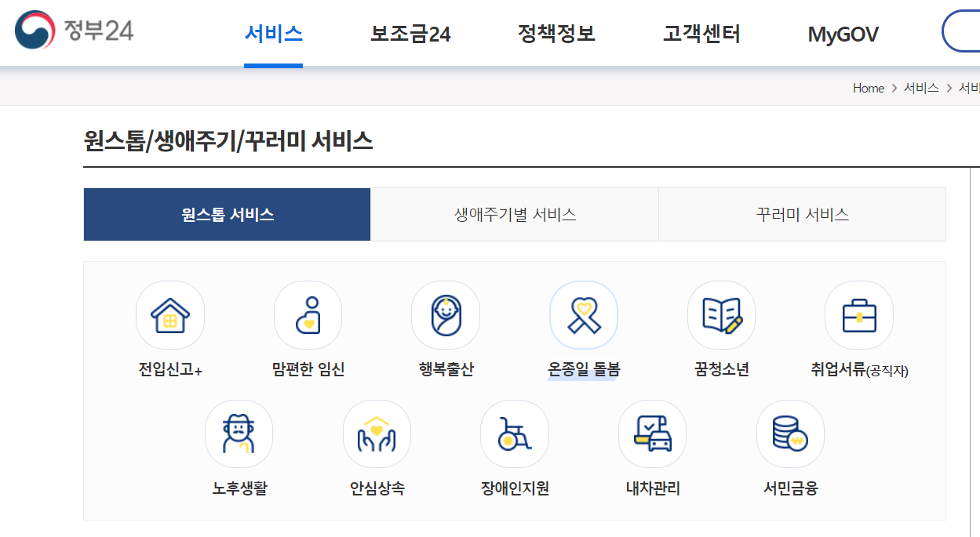Open the 정책정보 menu
Screen dimensions: 980x537
tap(556, 33)
